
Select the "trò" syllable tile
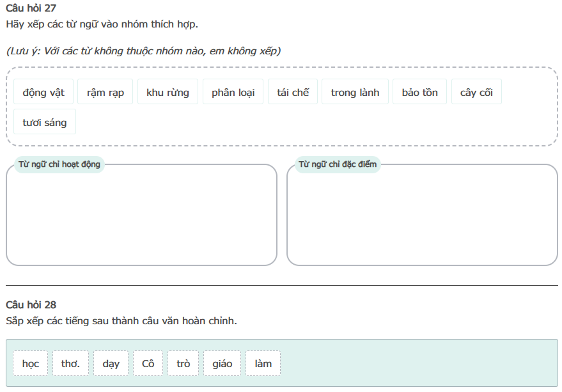click(183, 363)
